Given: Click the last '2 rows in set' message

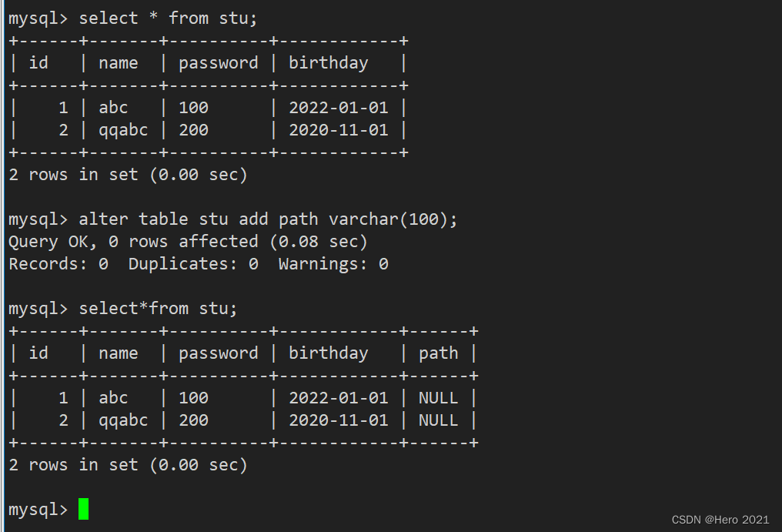Looking at the screenshot, I should pos(129,465).
